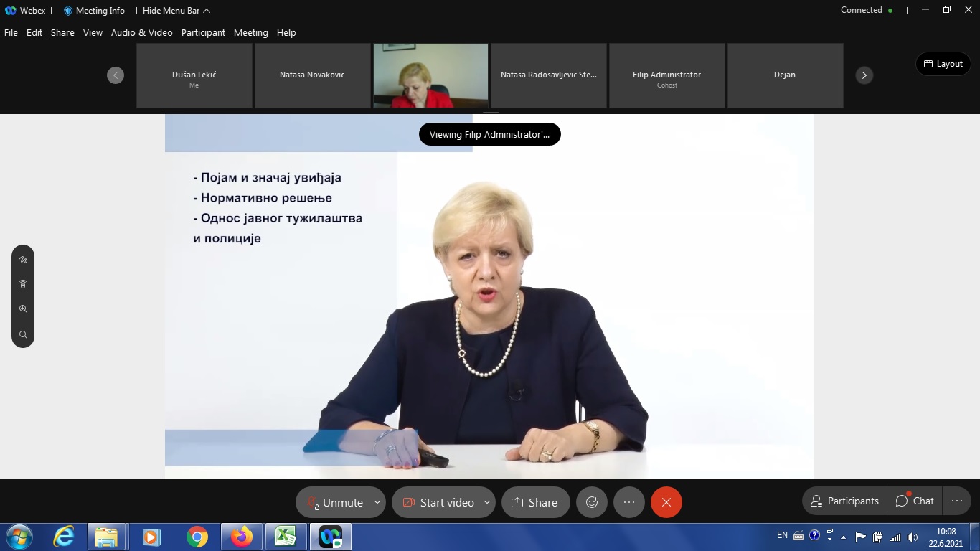
Task: Open File Explorer from taskbar
Action: pyautogui.click(x=107, y=537)
